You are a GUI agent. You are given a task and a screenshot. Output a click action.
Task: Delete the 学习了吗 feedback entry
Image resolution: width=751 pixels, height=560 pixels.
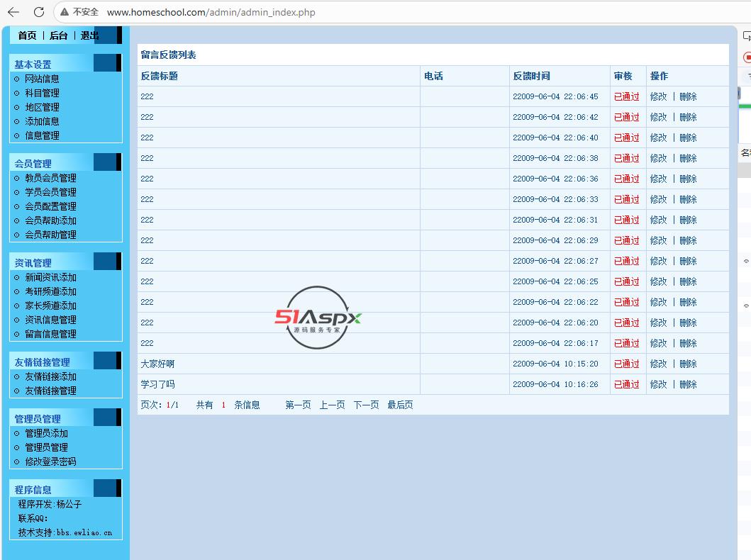(x=689, y=384)
